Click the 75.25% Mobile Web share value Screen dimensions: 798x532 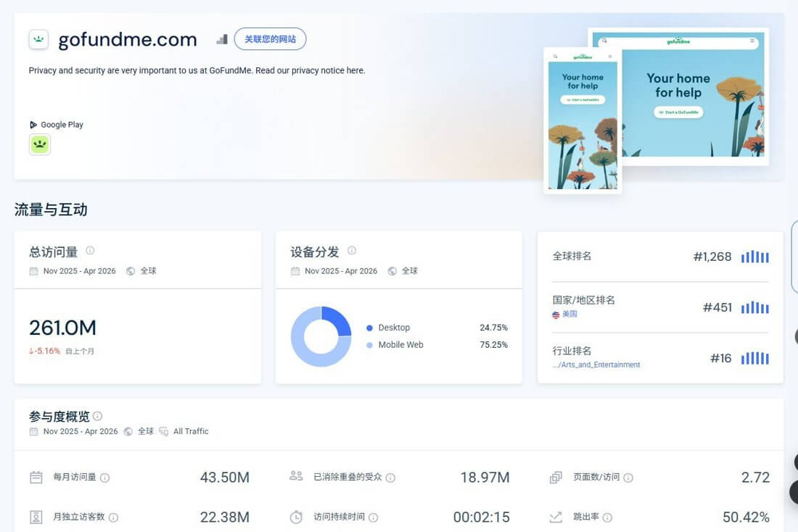coord(493,345)
